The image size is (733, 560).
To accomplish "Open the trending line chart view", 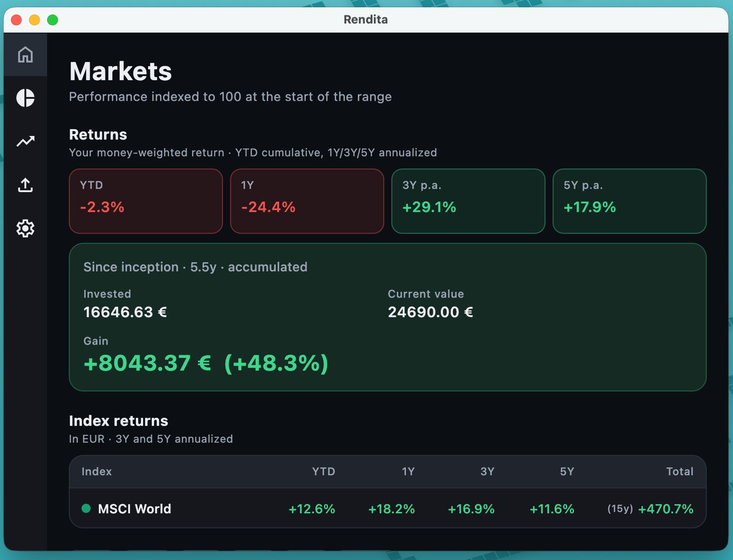I will click(x=25, y=141).
